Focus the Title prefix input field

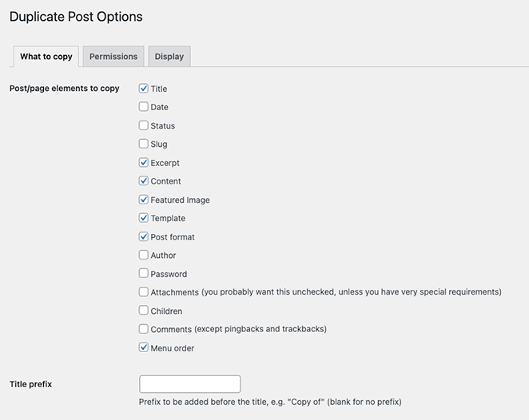pyautogui.click(x=190, y=384)
